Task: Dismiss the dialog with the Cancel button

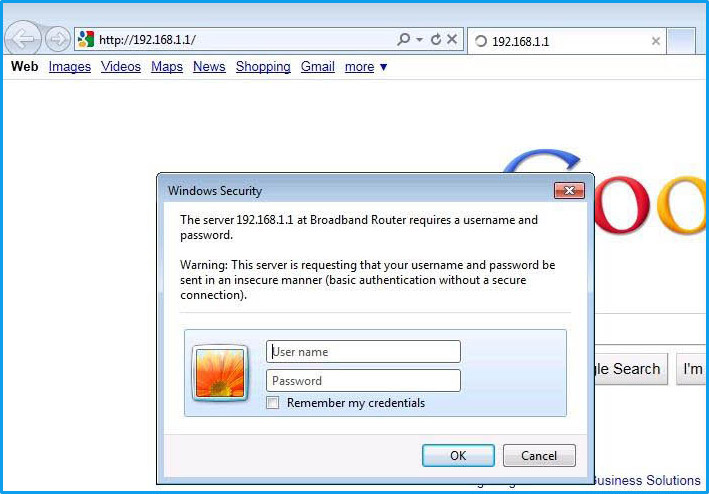Action: [539, 455]
